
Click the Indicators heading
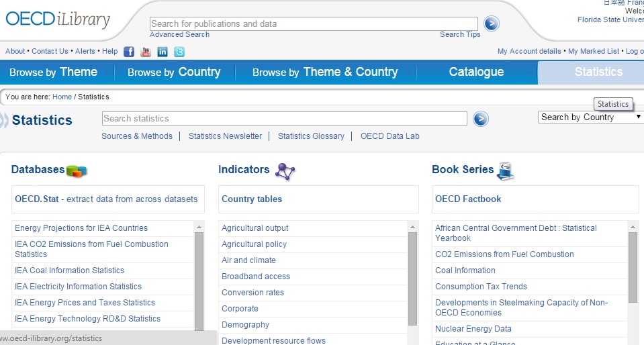click(244, 170)
